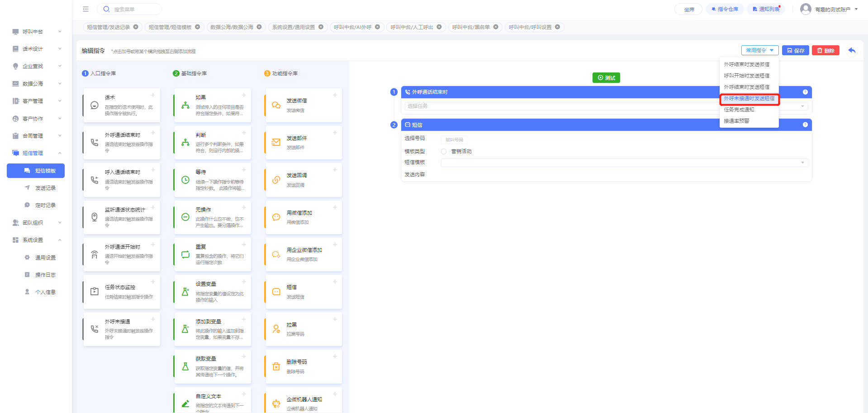The image size is (868, 413).
Task: Collapse the sidebar with the hamburger icon
Action: click(86, 9)
